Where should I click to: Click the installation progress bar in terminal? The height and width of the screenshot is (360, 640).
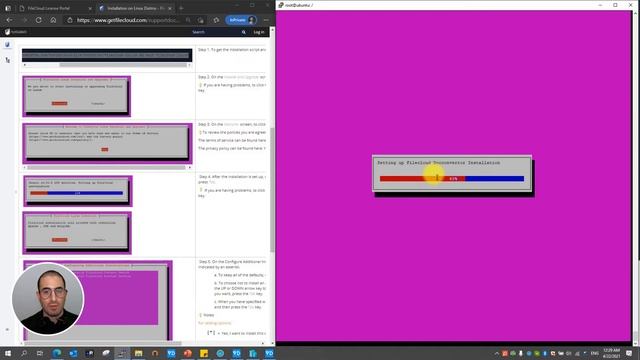452,178
